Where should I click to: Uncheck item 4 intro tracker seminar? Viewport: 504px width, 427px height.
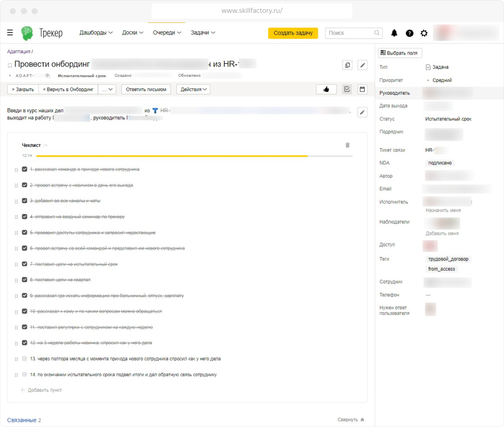coord(24,216)
